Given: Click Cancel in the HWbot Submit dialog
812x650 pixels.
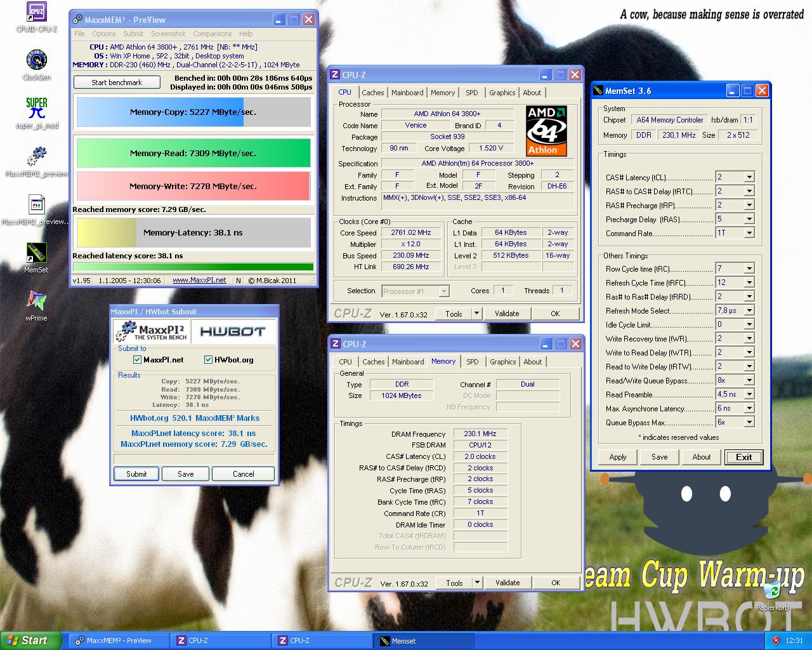Looking at the screenshot, I should tap(244, 474).
